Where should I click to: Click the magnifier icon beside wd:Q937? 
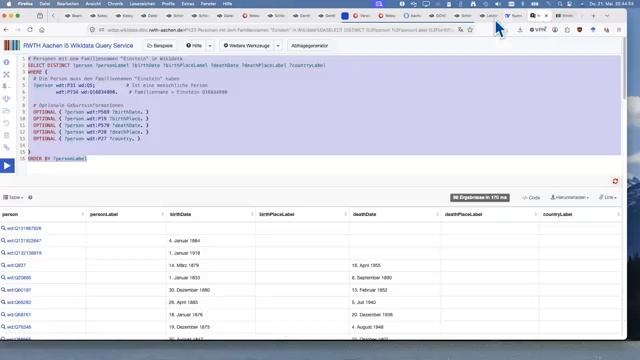pyautogui.click(x=3, y=265)
